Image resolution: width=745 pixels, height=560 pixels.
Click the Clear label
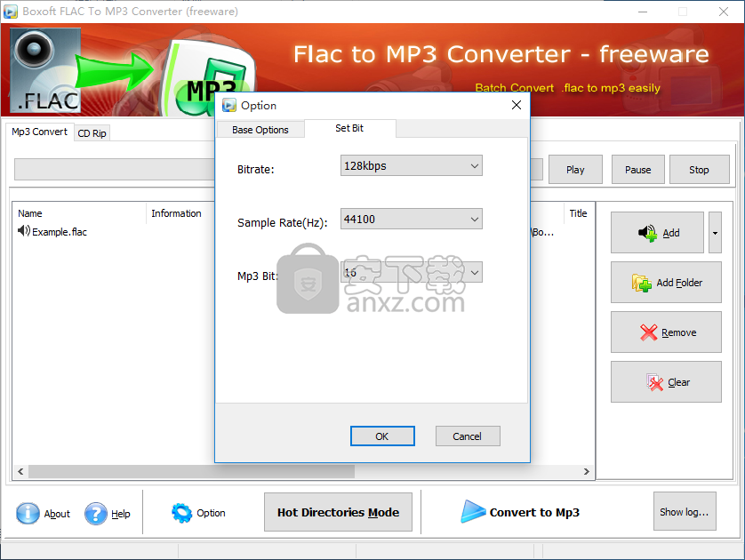tap(679, 382)
